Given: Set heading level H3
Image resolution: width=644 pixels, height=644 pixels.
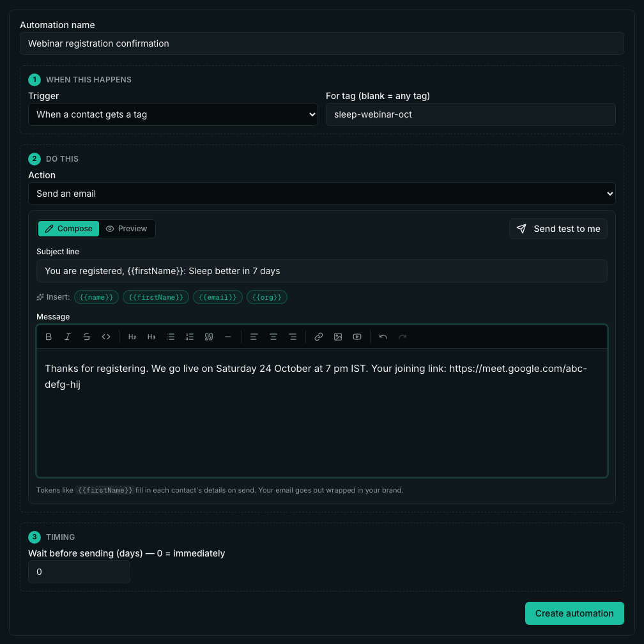Looking at the screenshot, I should (x=151, y=337).
